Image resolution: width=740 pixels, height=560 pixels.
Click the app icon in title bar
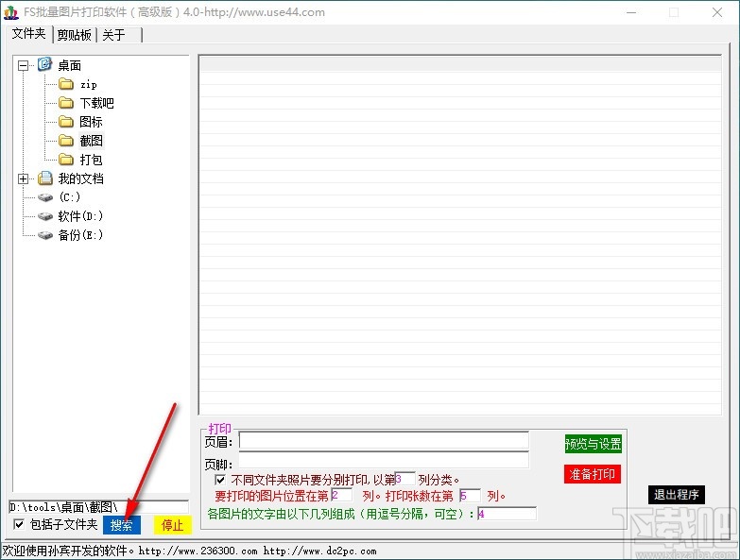click(x=10, y=11)
